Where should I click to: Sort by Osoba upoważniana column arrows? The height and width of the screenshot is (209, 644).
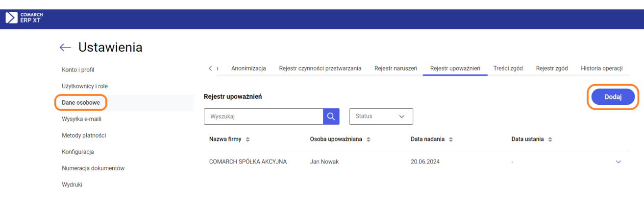pyautogui.click(x=368, y=139)
